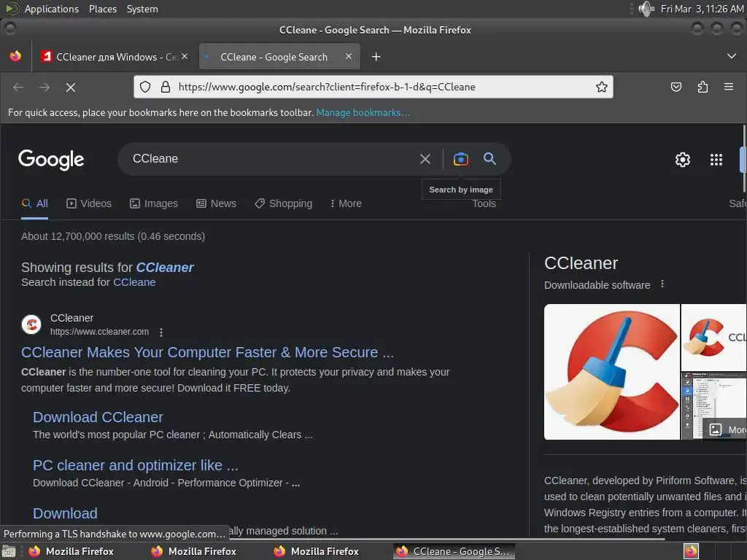Viewport: 747px width, 560px height.
Task: Open the large CCleaner logo image
Action: pyautogui.click(x=612, y=372)
